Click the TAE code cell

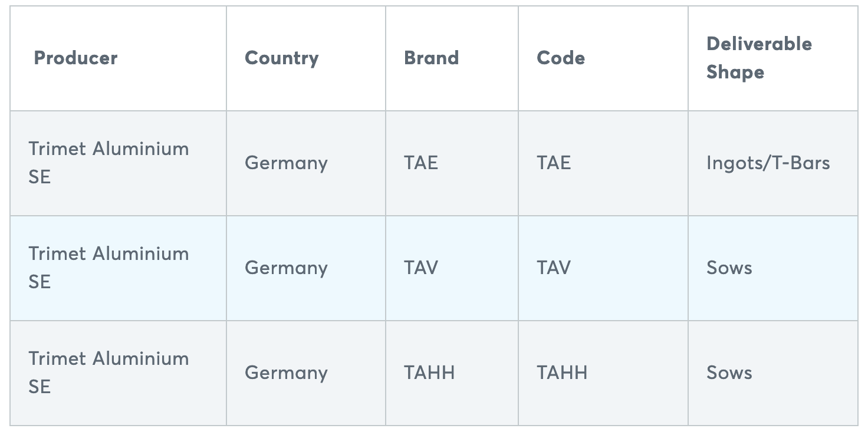pyautogui.click(x=554, y=163)
